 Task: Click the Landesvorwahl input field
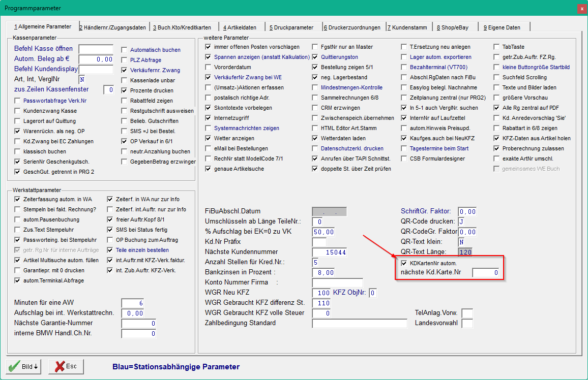467,323
